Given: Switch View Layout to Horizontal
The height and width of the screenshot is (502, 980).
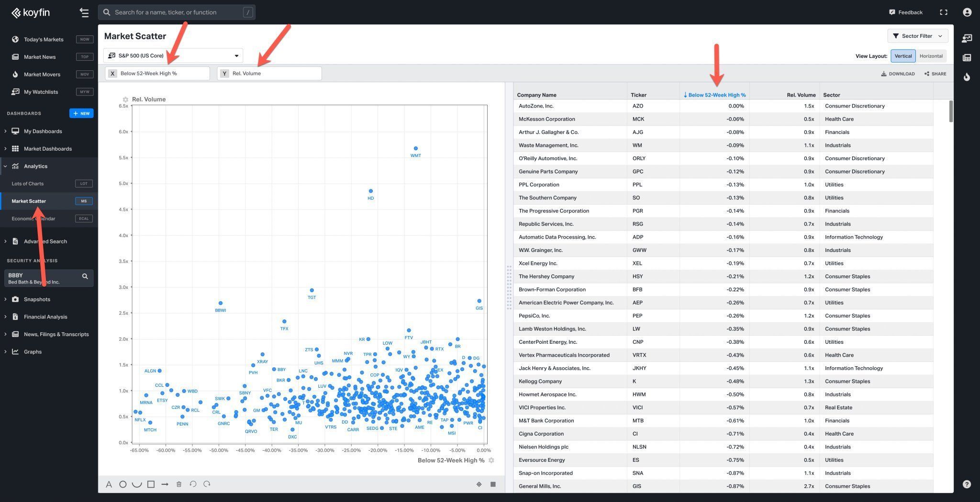Looking at the screenshot, I should point(931,56).
